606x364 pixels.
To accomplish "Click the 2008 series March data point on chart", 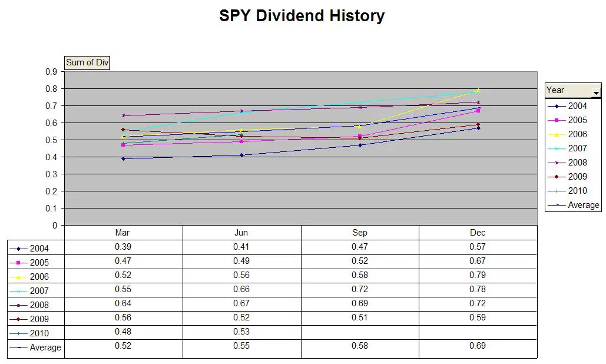I will [x=123, y=115].
